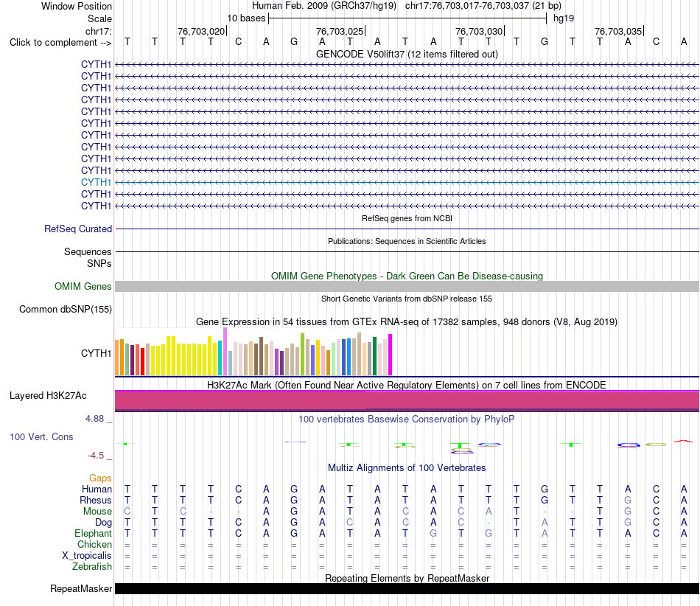700x606 pixels.
Task: Click the 100 Vert. Cons track label
Action: 41,436
